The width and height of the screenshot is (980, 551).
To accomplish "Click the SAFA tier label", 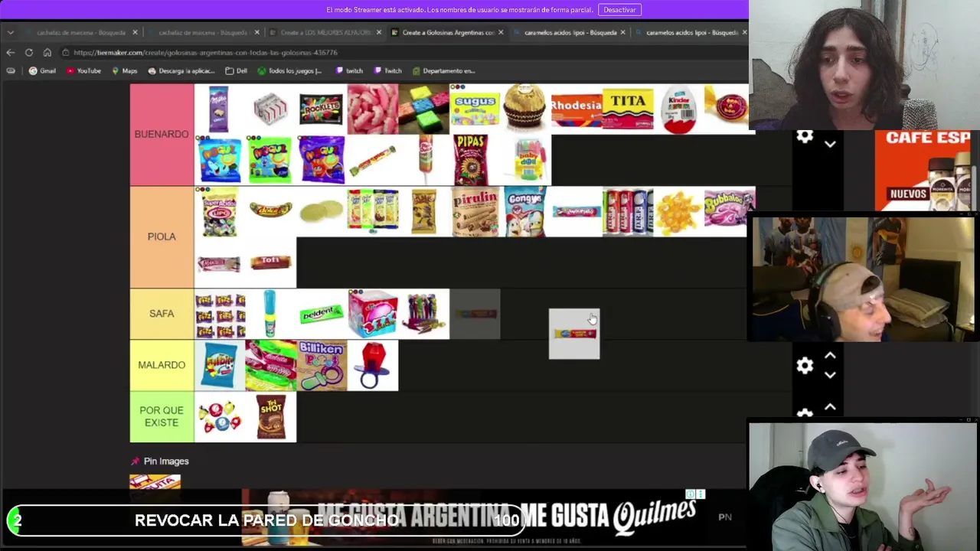I will pyautogui.click(x=162, y=314).
